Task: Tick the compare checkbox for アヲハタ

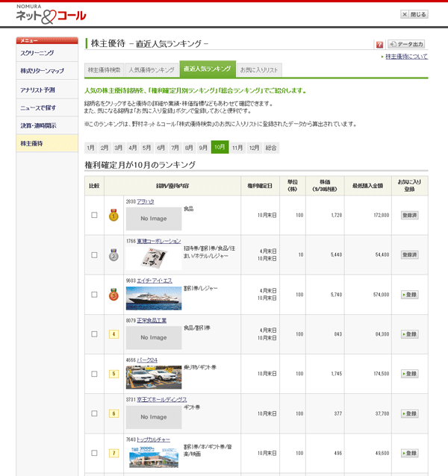Action: tap(95, 215)
